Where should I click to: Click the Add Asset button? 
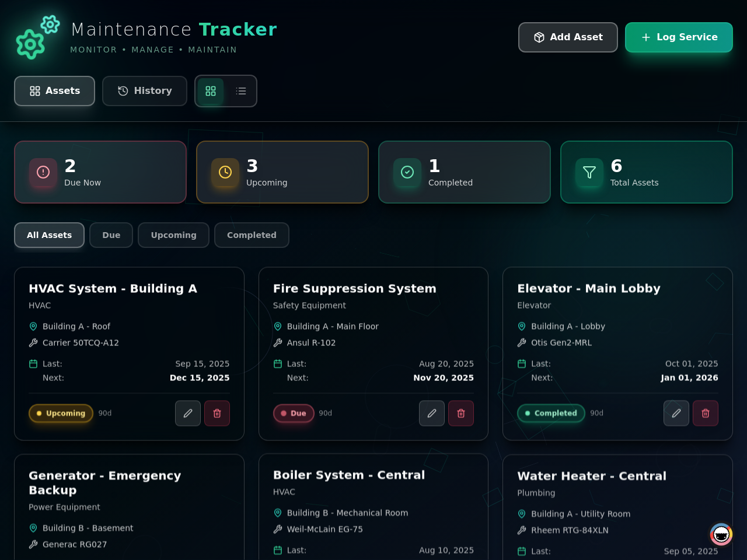click(568, 37)
